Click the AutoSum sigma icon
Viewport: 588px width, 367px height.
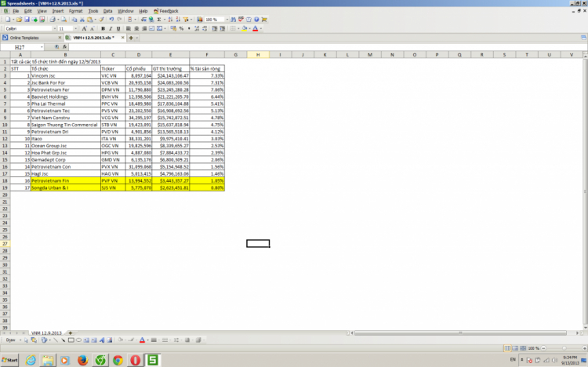point(159,19)
